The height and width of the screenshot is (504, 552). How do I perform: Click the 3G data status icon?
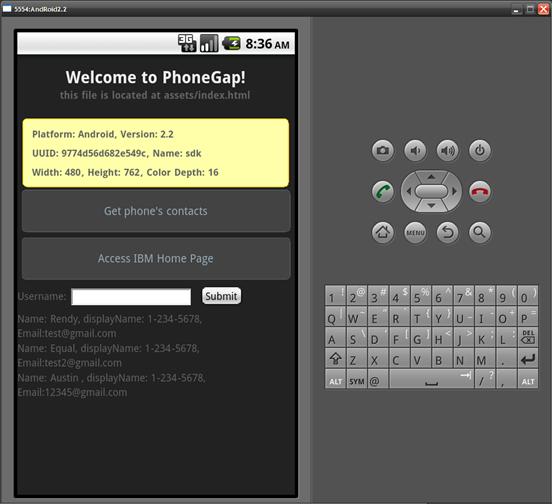187,43
